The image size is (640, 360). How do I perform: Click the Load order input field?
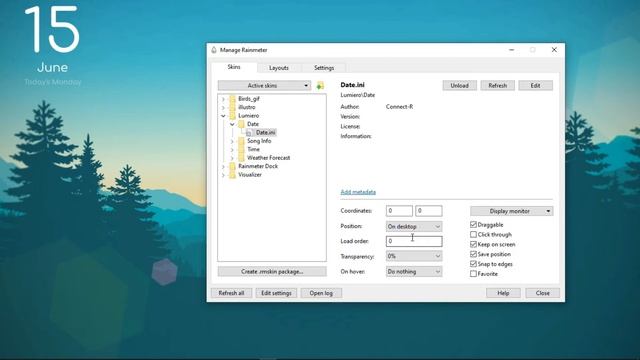414,241
